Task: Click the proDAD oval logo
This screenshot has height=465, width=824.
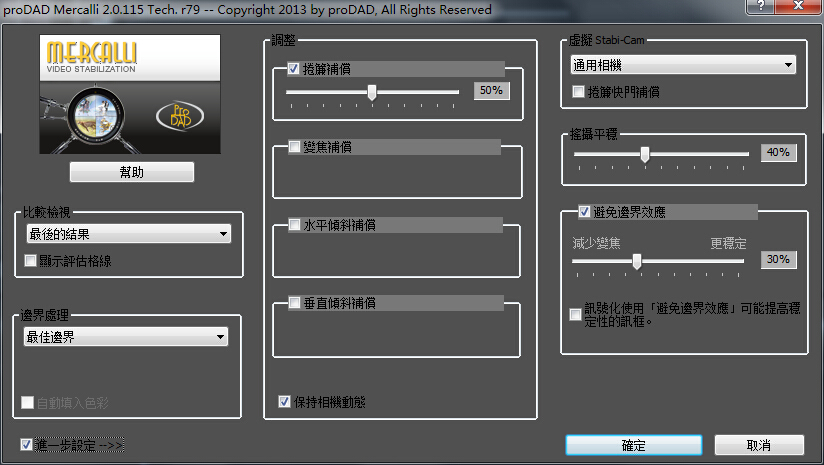Action: point(180,116)
